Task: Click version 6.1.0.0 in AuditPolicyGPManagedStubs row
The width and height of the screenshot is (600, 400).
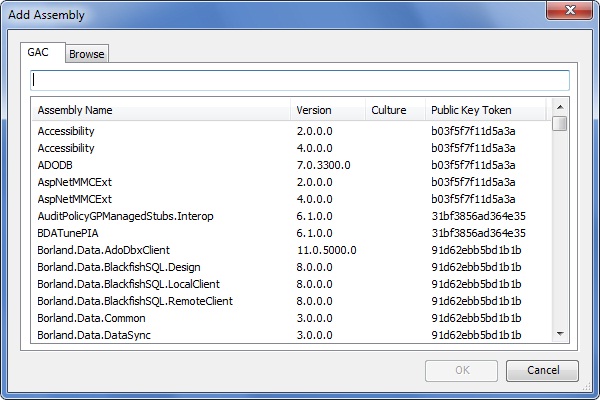Action: point(314,216)
